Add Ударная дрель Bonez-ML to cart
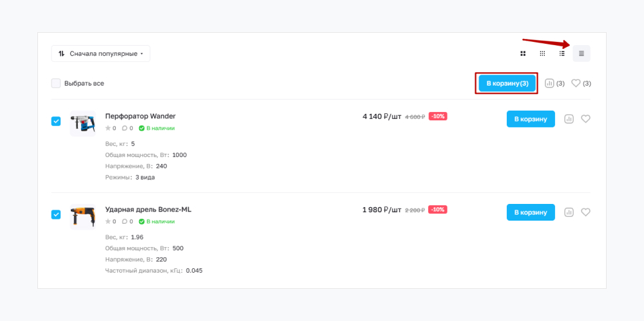644x321 pixels. pos(531,212)
